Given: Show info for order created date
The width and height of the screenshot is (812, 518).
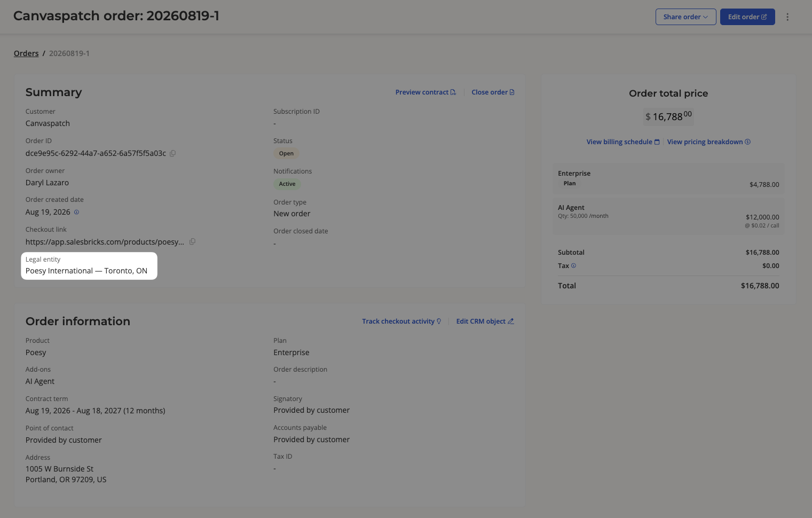Looking at the screenshot, I should (76, 212).
